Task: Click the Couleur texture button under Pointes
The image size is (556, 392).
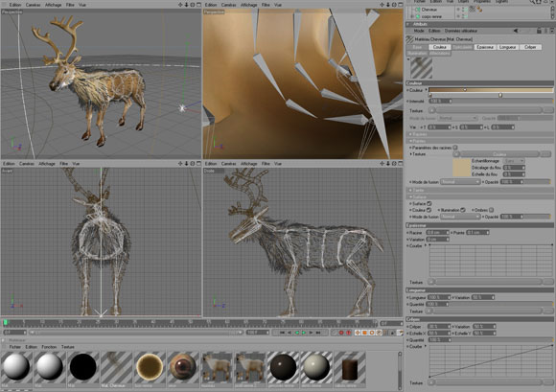Action: 499,154
